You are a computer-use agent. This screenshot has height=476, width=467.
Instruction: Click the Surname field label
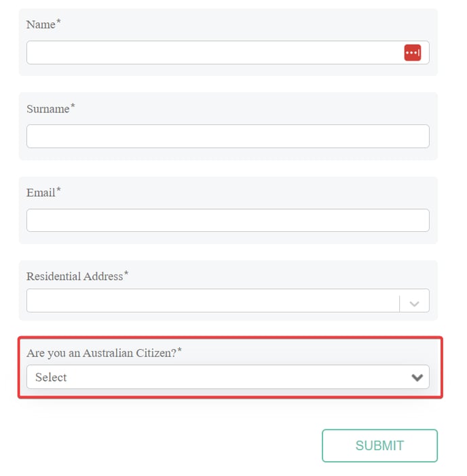click(48, 109)
